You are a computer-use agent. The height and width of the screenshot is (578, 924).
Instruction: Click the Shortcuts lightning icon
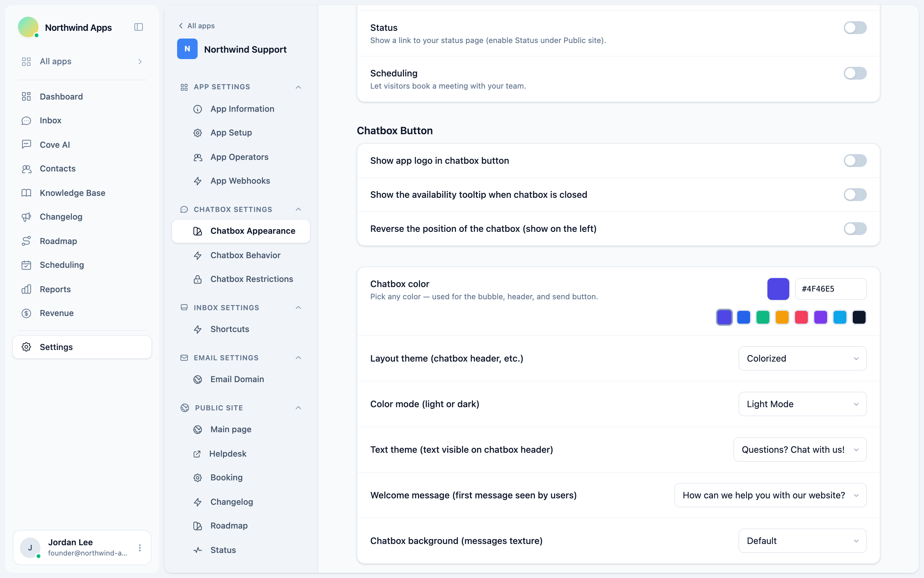[x=197, y=329]
